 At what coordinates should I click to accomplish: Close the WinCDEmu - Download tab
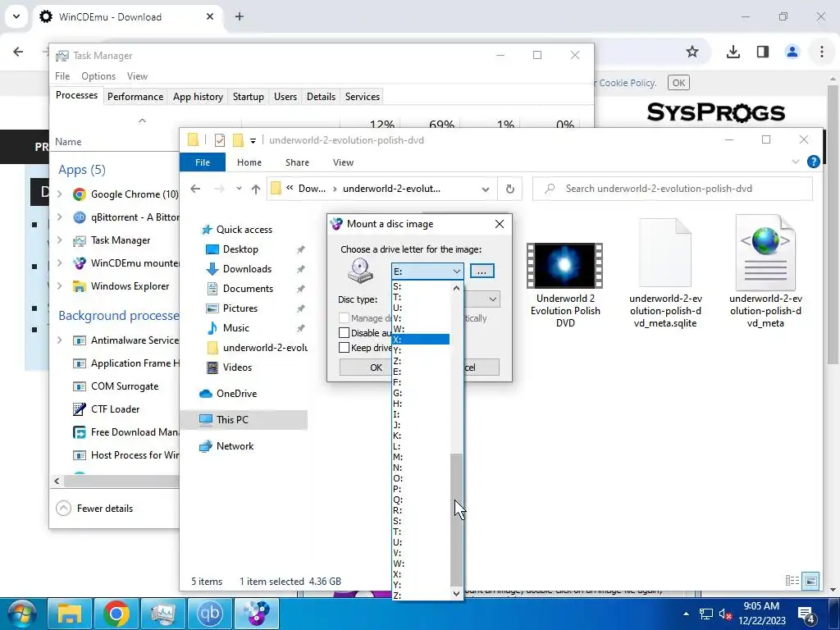210,16
